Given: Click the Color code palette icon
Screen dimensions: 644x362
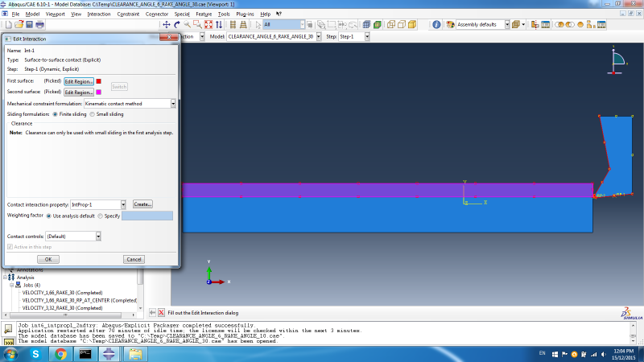Looking at the screenshot, I should click(x=450, y=25).
